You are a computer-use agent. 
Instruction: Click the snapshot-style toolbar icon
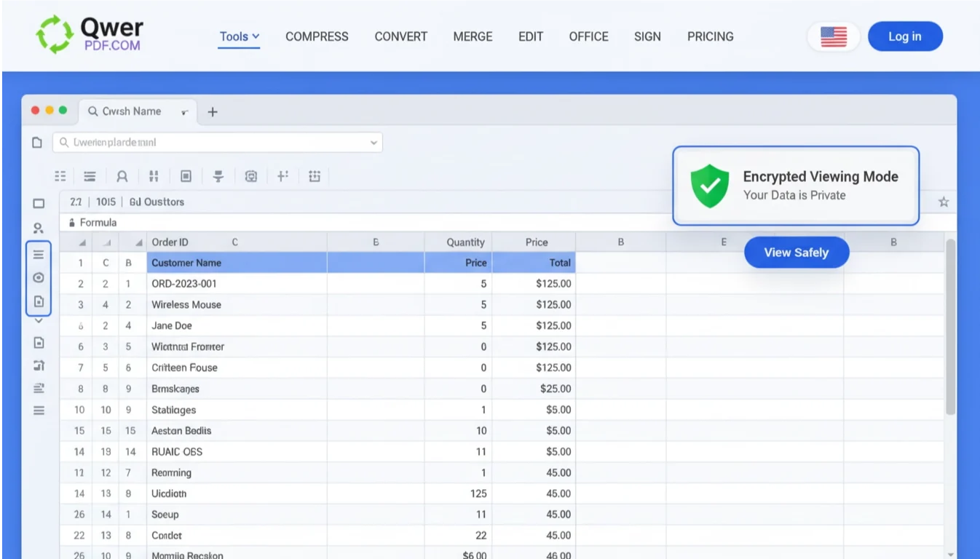click(x=251, y=176)
